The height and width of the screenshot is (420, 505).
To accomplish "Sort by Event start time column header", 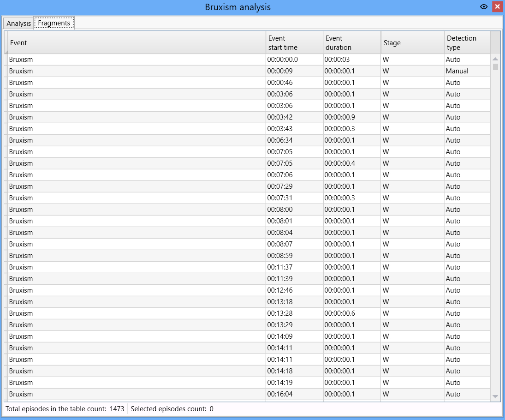I will point(294,42).
